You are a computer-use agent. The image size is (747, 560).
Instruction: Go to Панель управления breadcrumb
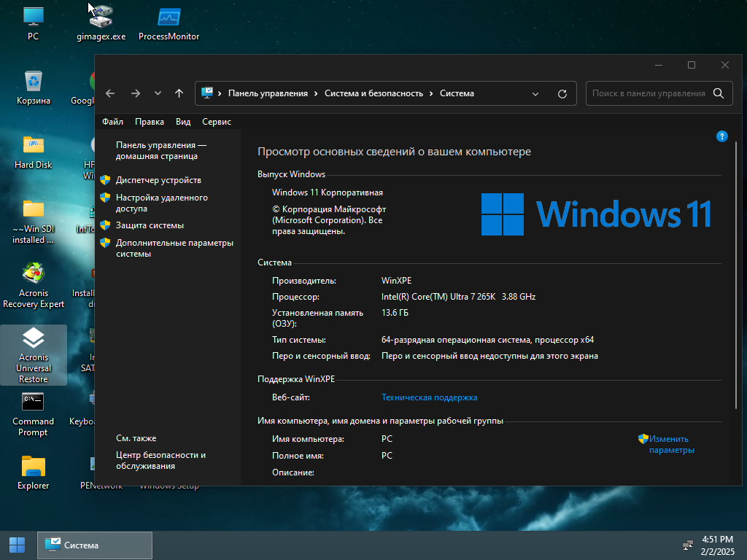pos(268,93)
